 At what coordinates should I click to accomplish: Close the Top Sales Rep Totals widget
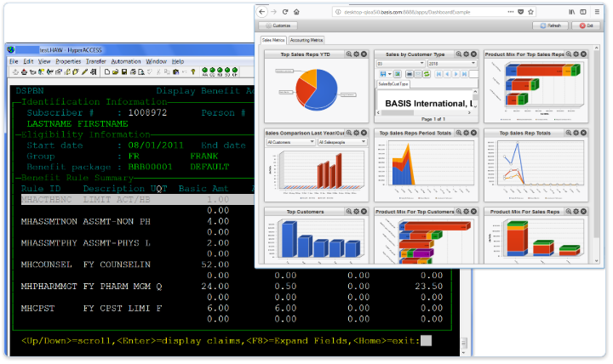click(x=582, y=133)
